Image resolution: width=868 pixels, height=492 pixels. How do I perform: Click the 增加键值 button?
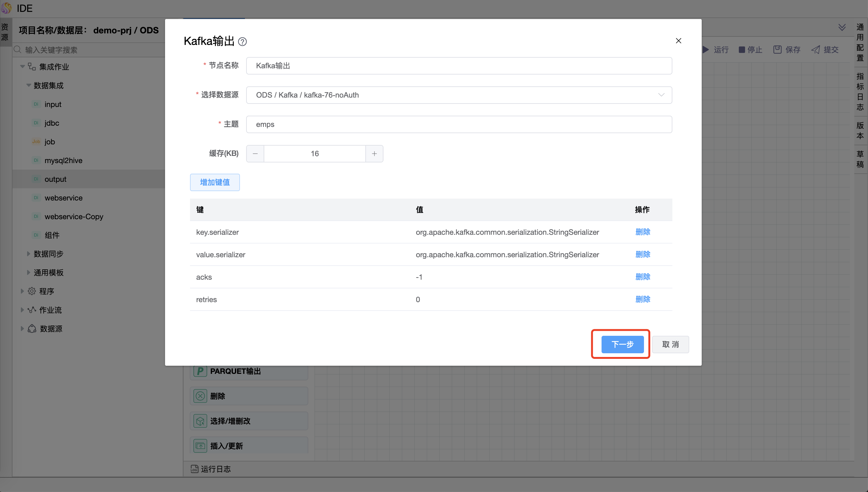coord(215,182)
